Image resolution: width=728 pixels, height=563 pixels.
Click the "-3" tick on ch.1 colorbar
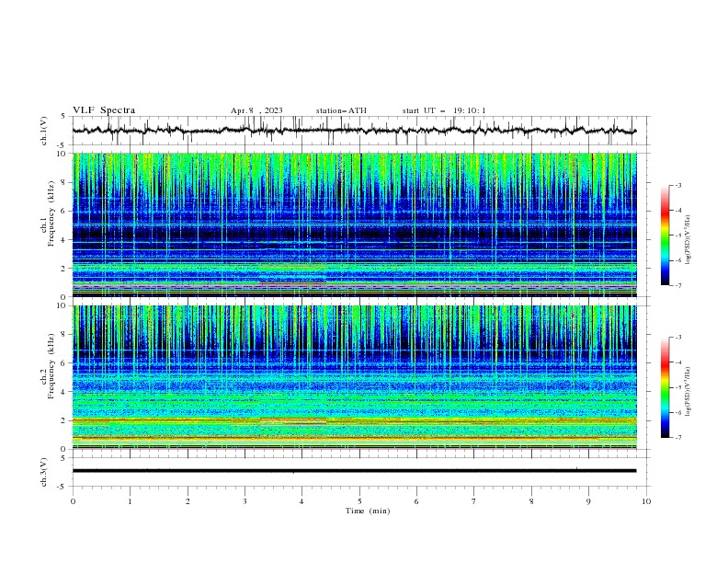point(678,185)
